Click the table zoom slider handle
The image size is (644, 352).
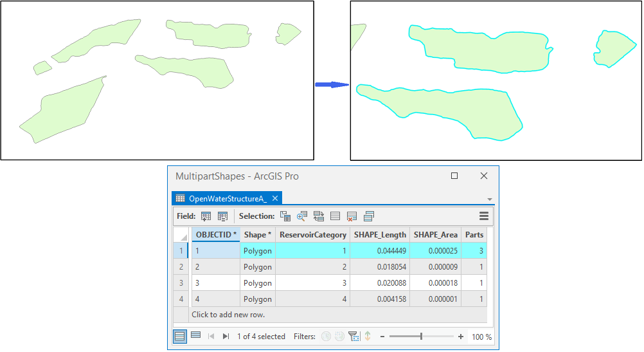coord(421,337)
